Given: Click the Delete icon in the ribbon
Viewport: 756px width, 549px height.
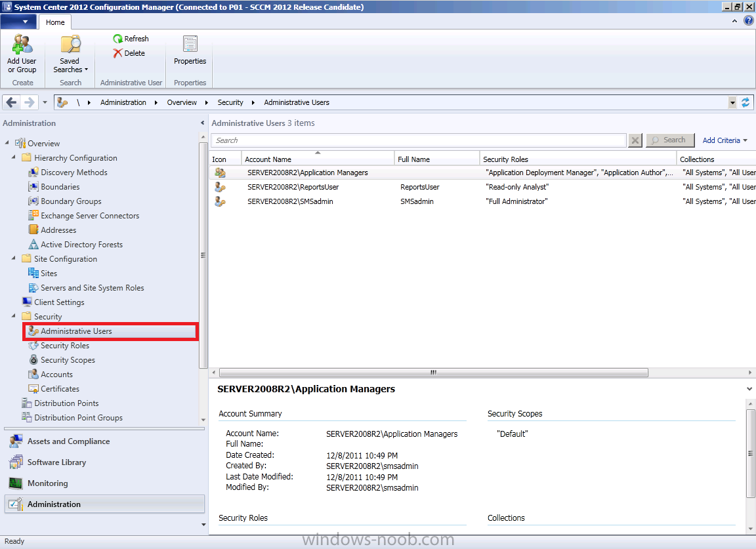Looking at the screenshot, I should coord(117,53).
